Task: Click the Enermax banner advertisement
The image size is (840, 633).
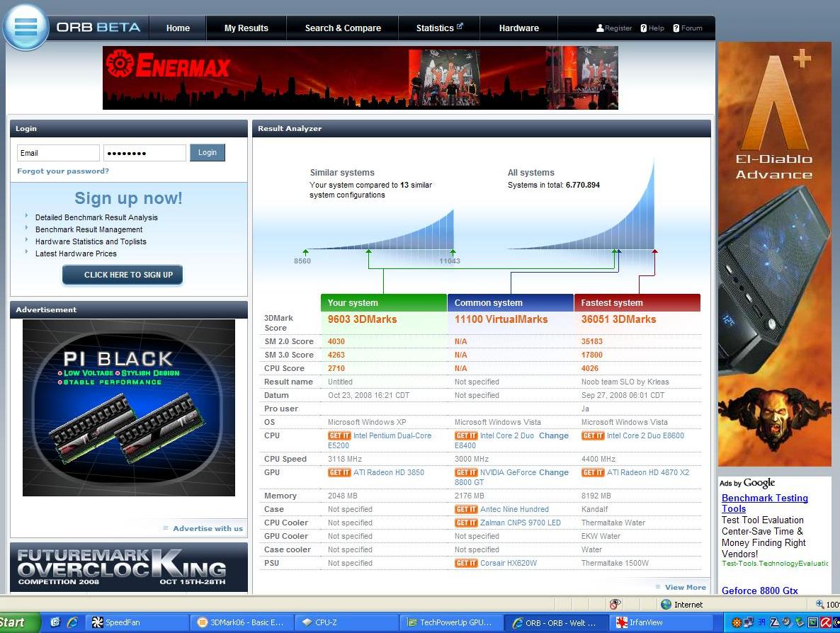Action: (x=360, y=78)
